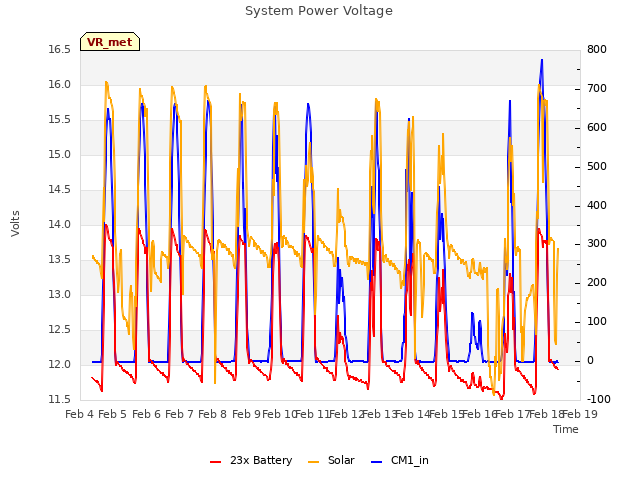Click the 300 right axis value
The width and height of the screenshot is (640, 480).
point(597,244)
